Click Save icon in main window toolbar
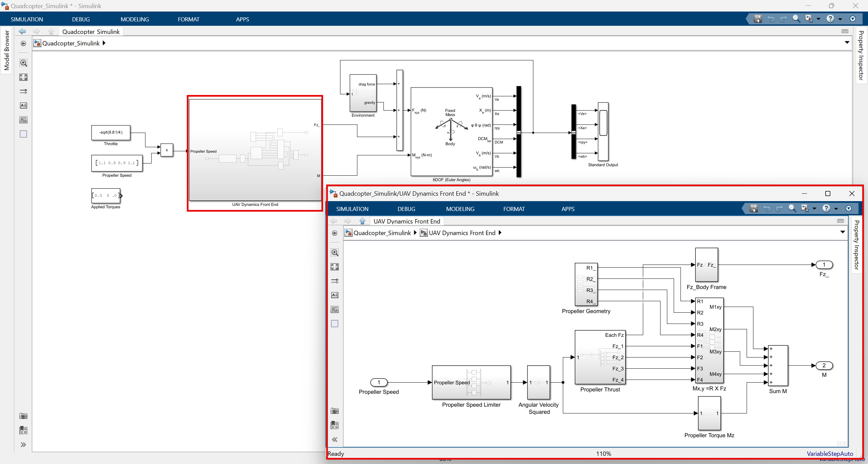The width and height of the screenshot is (868, 464). pos(757,19)
